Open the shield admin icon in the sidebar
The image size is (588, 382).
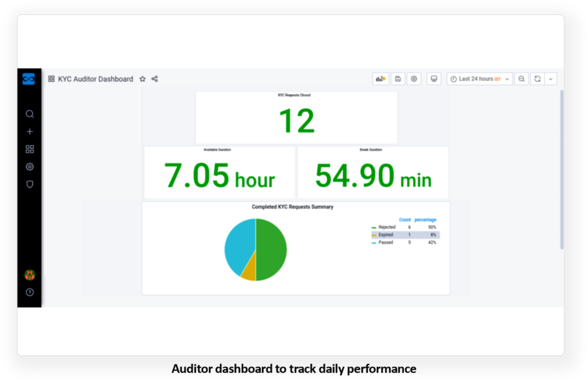click(29, 184)
